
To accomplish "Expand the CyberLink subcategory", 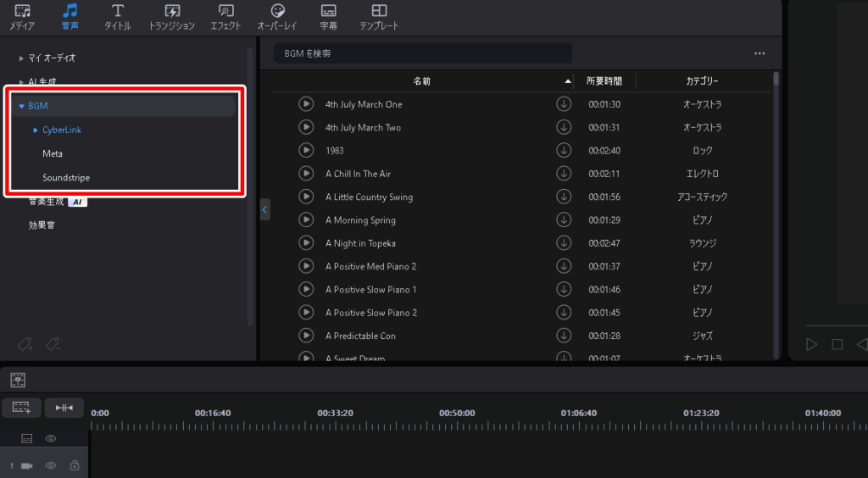I will [36, 131].
